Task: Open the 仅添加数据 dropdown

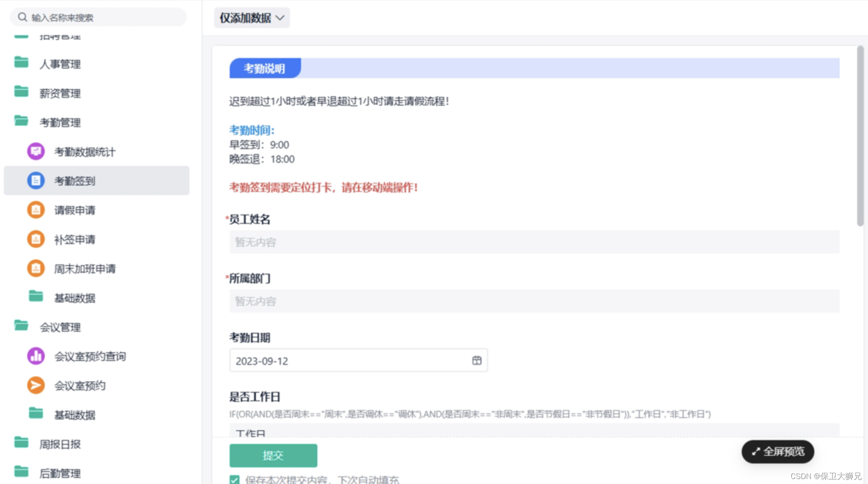Action: (x=252, y=18)
